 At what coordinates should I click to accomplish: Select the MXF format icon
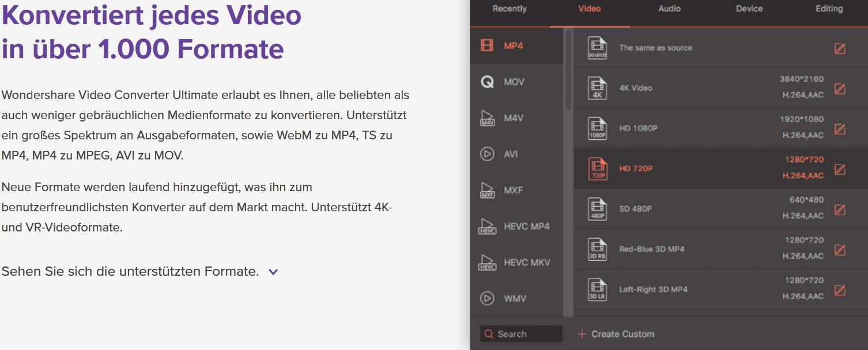click(488, 190)
